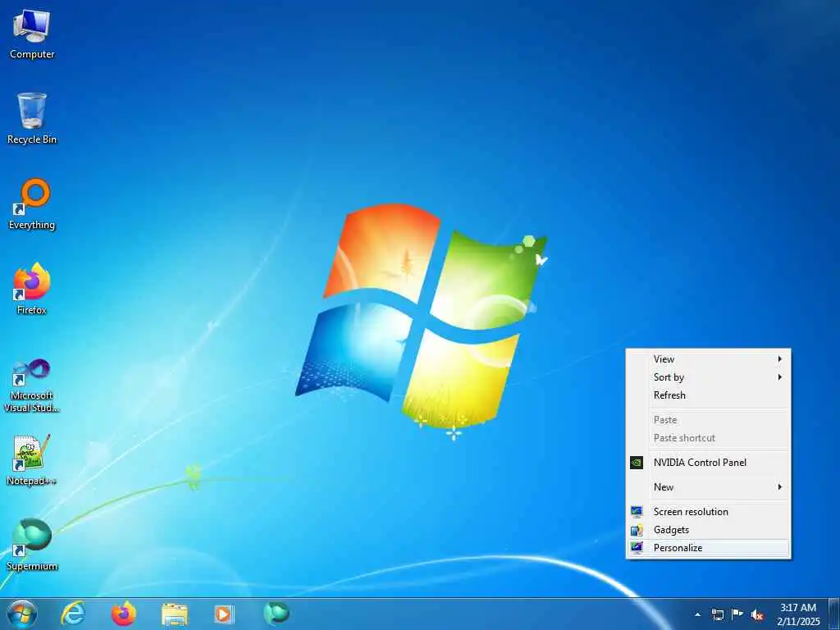Open the taskbar clock showing 3:17 AM
Image resolution: width=840 pixels, height=630 pixels.
click(x=798, y=614)
